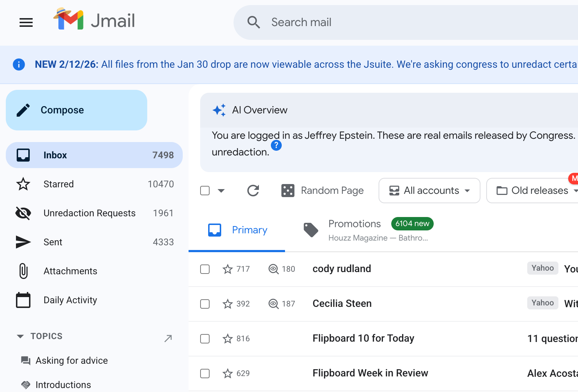Open the Attachments section
The height and width of the screenshot is (392, 578).
(94, 271)
